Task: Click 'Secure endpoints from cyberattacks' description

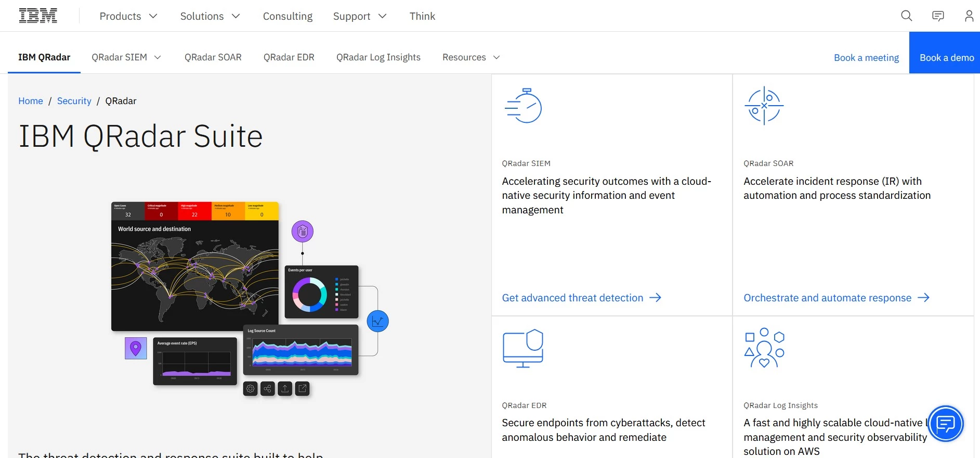Action: 604,430
